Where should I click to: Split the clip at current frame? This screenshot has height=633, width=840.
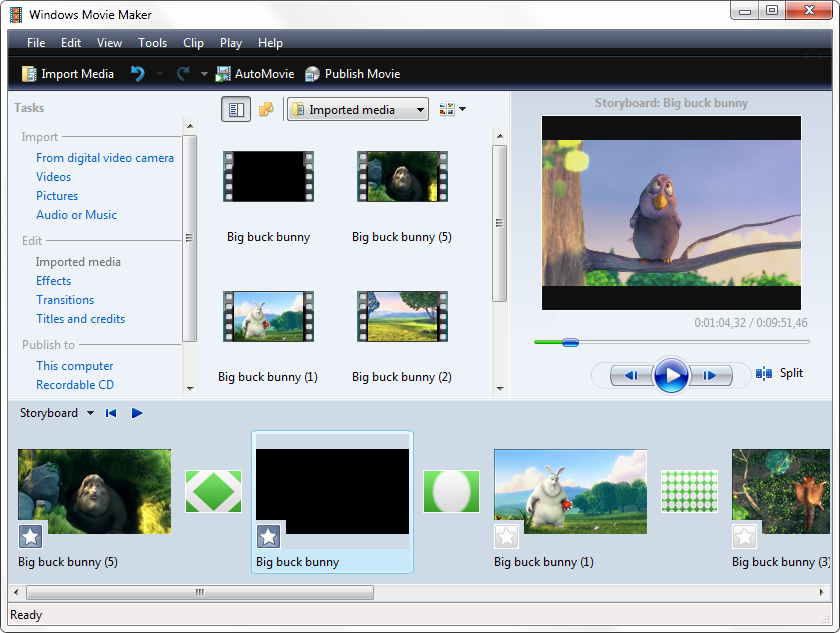[779, 373]
